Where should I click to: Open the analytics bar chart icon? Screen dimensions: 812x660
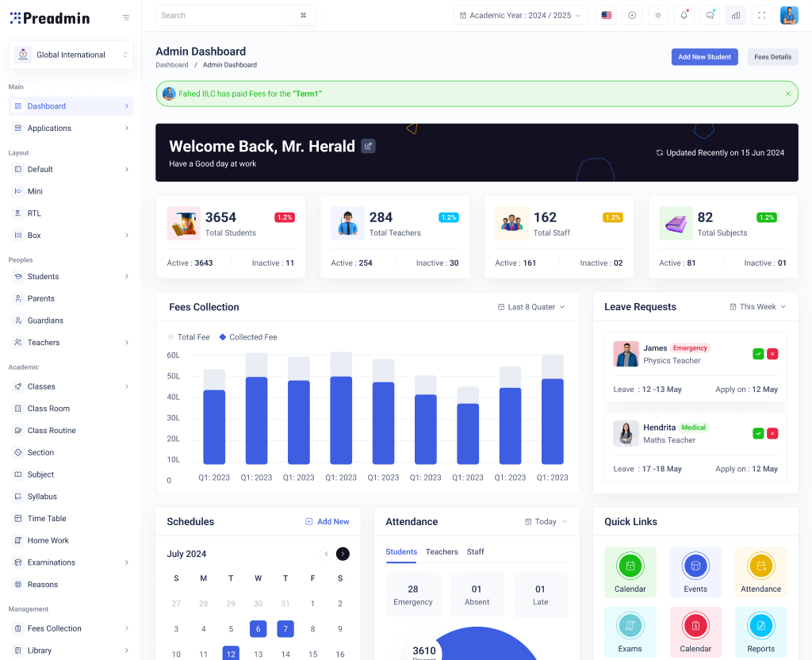[735, 14]
